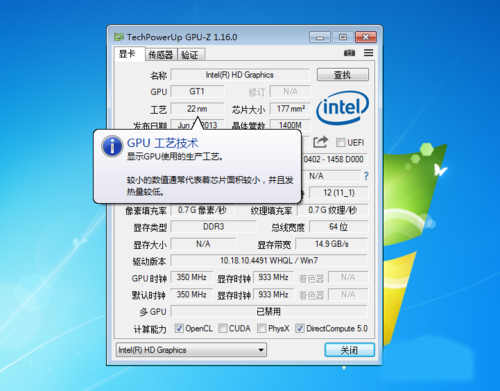
Task: Click the 默认时钟 row 933 MHz memory clock
Action: 274,295
